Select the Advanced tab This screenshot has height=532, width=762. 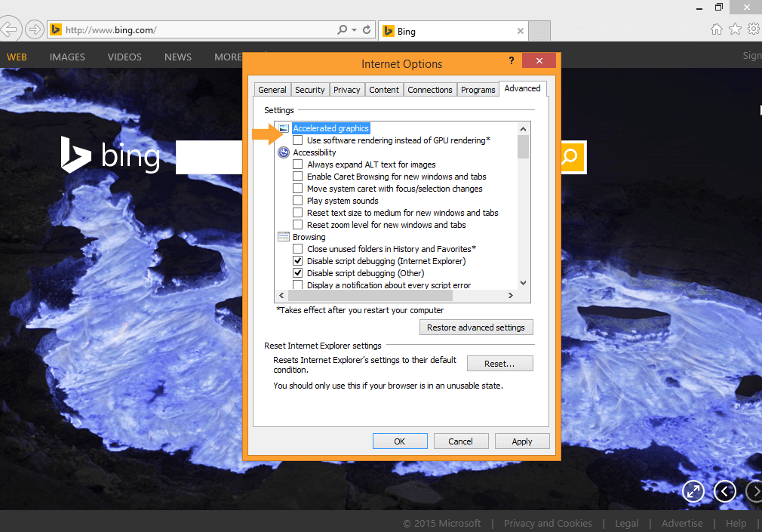[x=522, y=88]
